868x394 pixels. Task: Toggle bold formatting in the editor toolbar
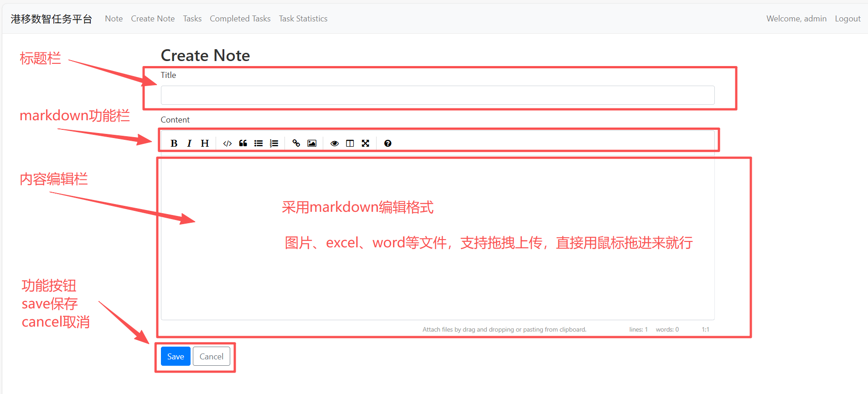click(174, 143)
